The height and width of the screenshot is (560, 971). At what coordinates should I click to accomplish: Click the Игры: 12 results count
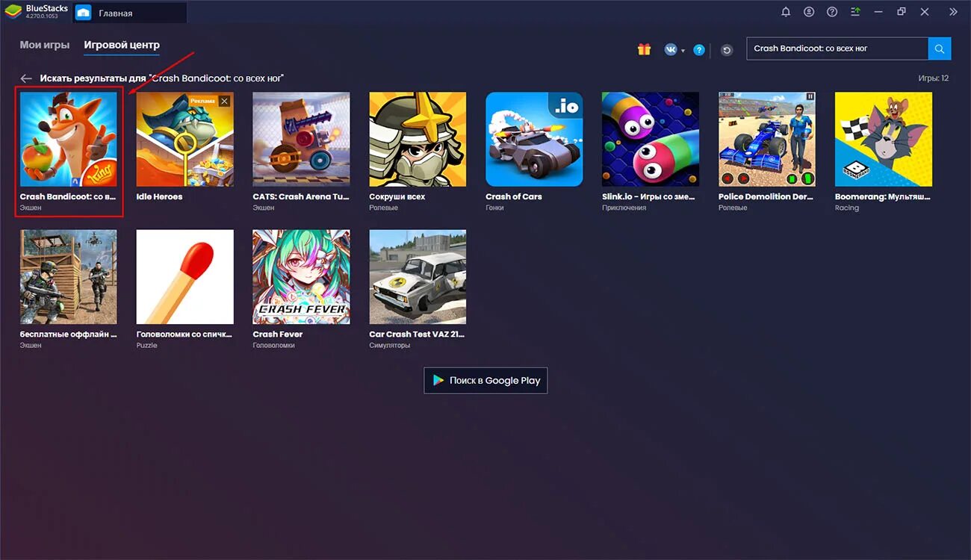point(934,78)
